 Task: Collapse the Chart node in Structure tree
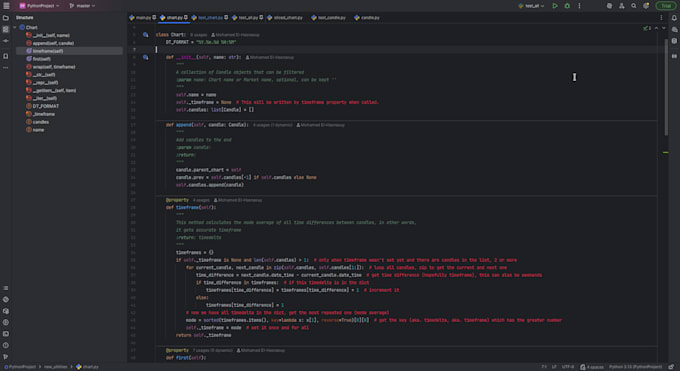click(x=15, y=27)
